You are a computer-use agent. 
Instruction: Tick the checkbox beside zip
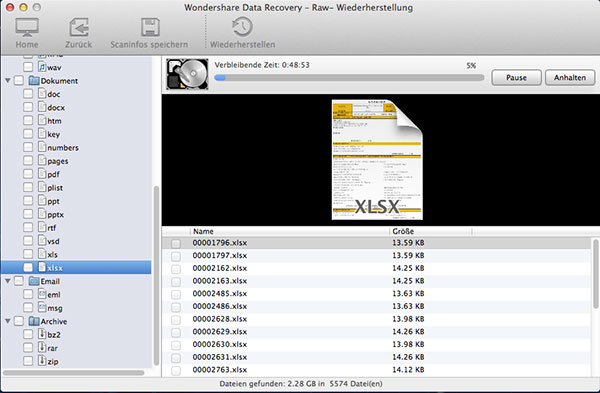[x=28, y=361]
